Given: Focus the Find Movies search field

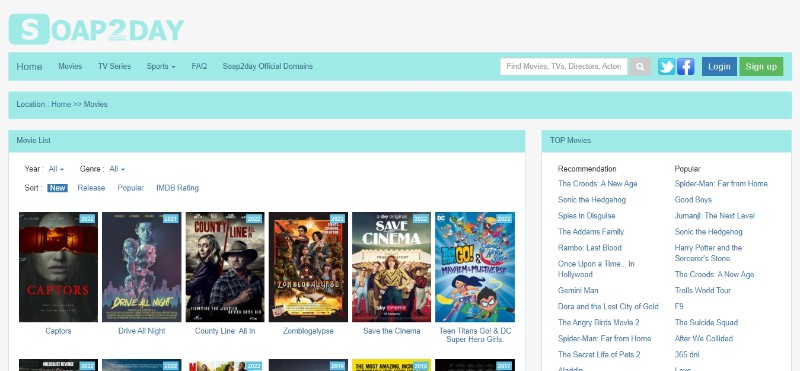Looking at the screenshot, I should 564,66.
